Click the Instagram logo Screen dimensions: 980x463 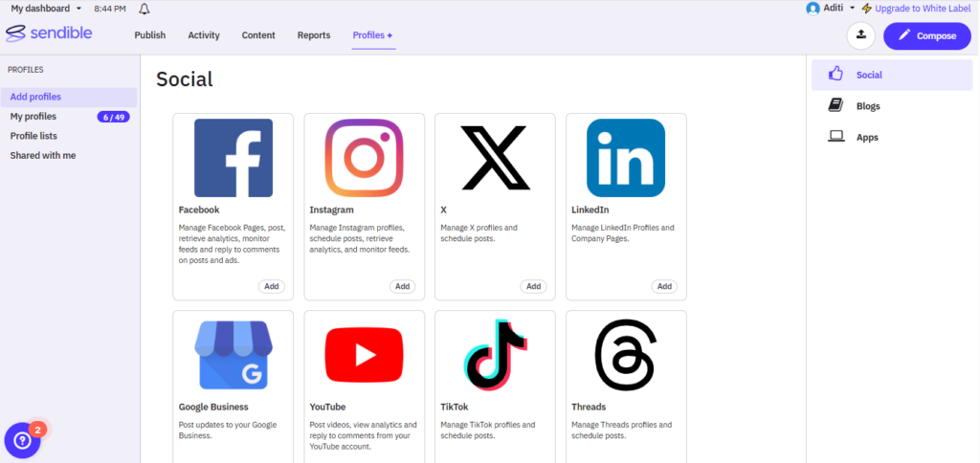(x=364, y=158)
